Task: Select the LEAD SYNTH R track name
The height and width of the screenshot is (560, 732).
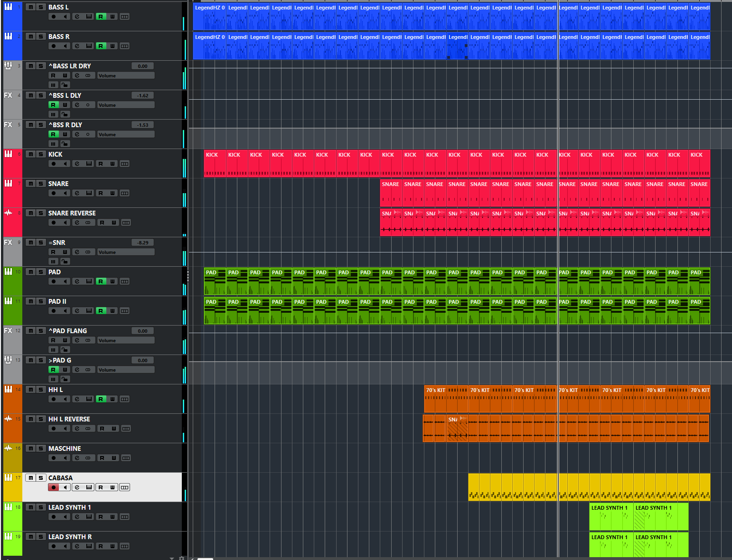Action: tap(70, 537)
